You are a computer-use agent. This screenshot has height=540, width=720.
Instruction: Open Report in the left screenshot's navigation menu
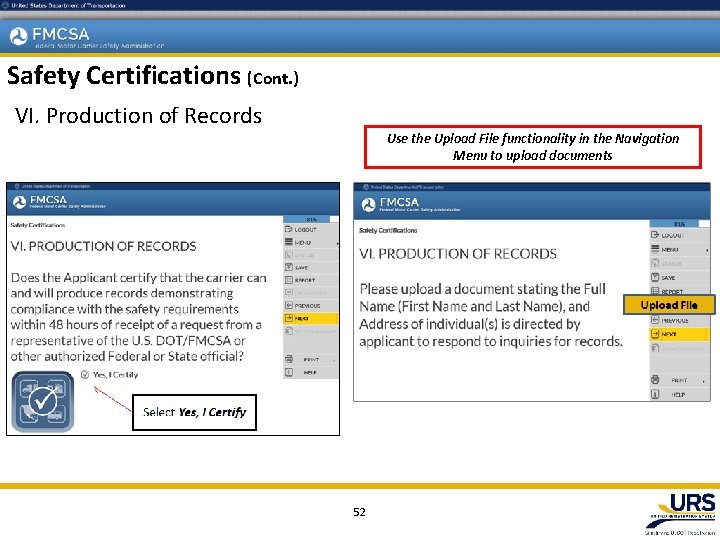coord(311,280)
